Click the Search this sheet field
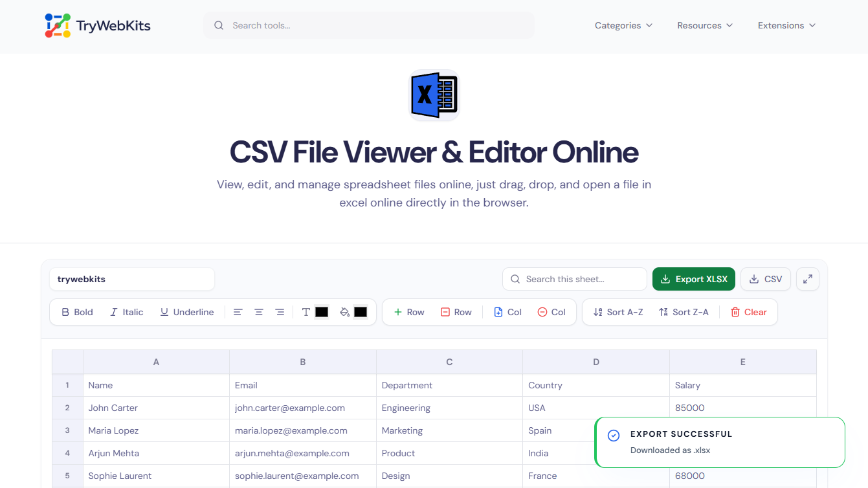 click(574, 278)
